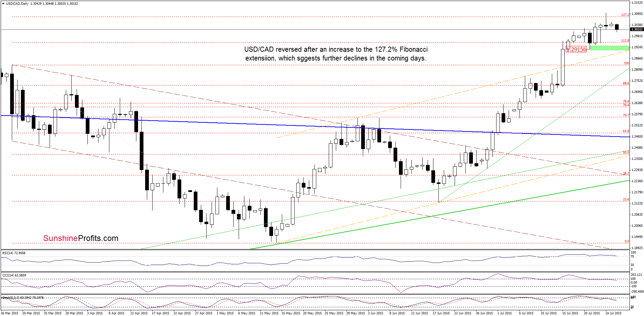This screenshot has height=316, width=644.
Task: Click the 1.26380 price axis label
Action: (637, 103)
